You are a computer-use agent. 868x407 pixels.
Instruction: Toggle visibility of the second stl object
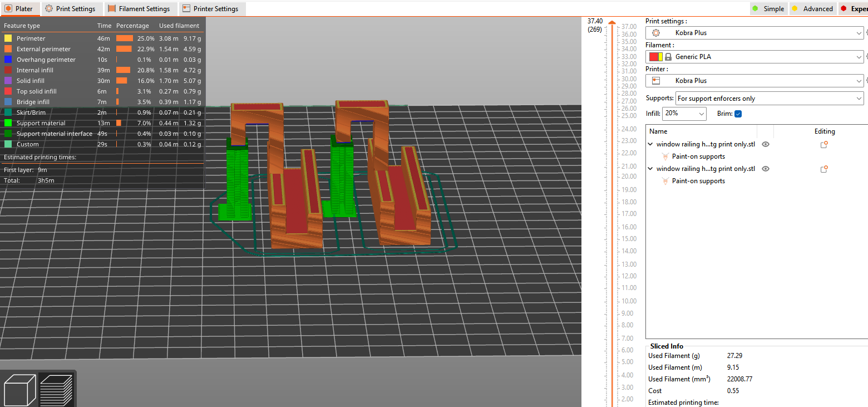click(x=765, y=168)
